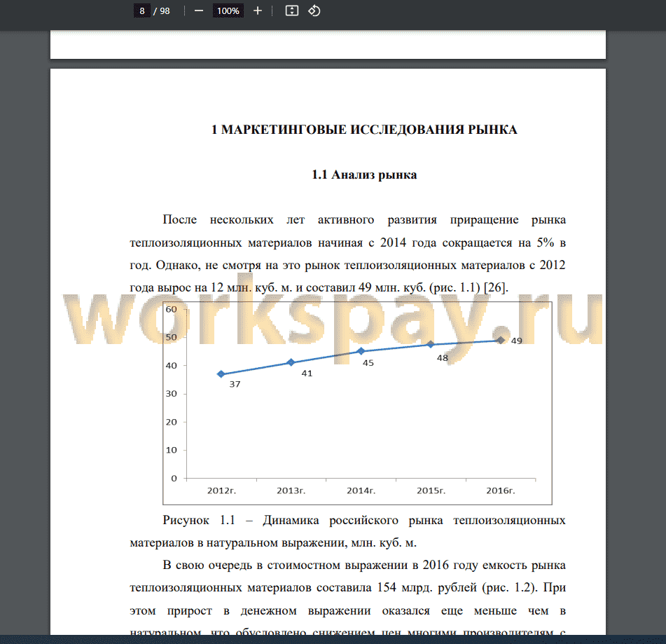Click the 100% zoom level field
The height and width of the screenshot is (644, 666).
(228, 11)
